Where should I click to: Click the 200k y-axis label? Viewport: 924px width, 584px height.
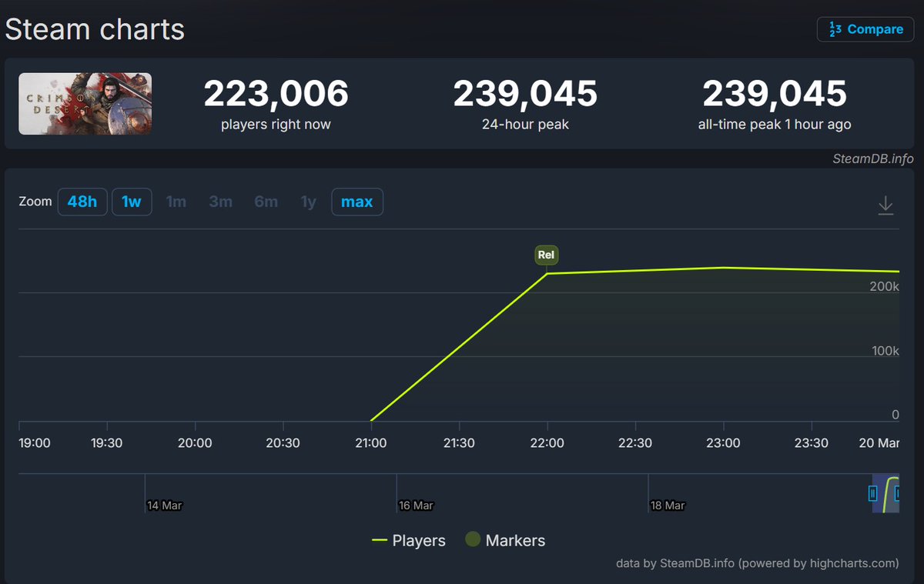coord(885,286)
